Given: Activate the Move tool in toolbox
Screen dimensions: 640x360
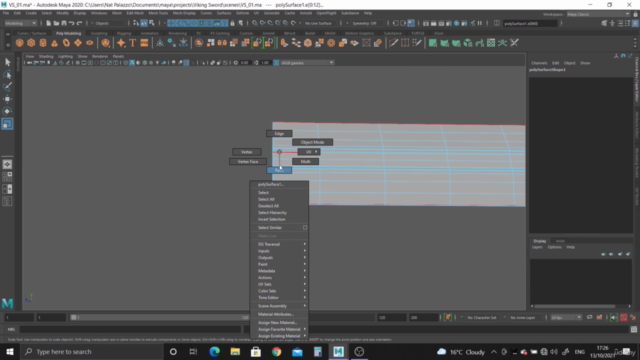Looking at the screenshot, I should pyautogui.click(x=7, y=99).
